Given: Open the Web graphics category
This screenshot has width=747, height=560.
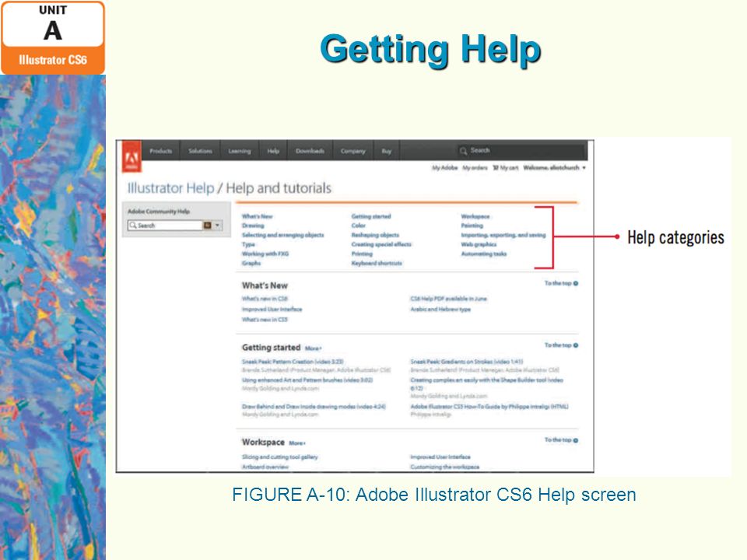Looking at the screenshot, I should click(479, 244).
